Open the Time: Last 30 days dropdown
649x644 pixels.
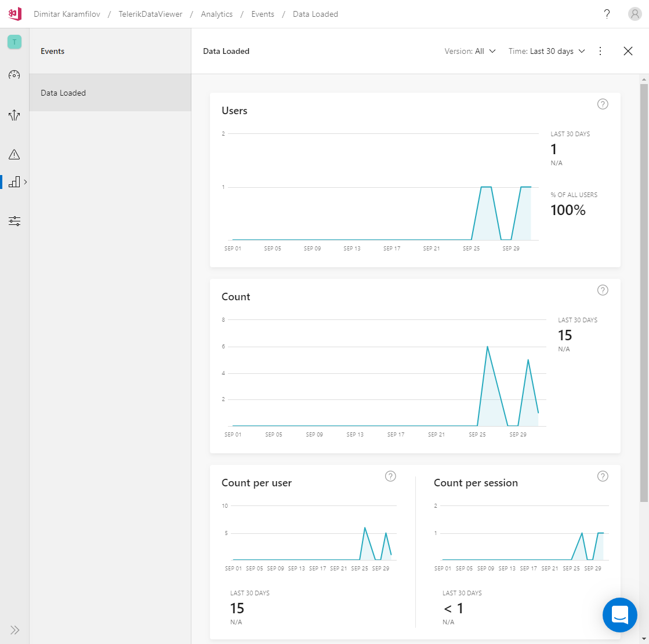click(x=546, y=51)
